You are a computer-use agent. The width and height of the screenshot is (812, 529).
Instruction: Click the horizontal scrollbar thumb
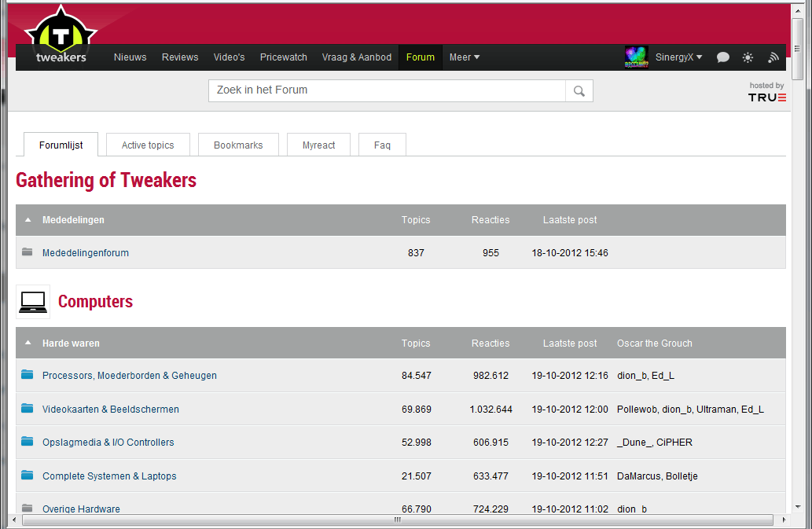[x=398, y=520]
